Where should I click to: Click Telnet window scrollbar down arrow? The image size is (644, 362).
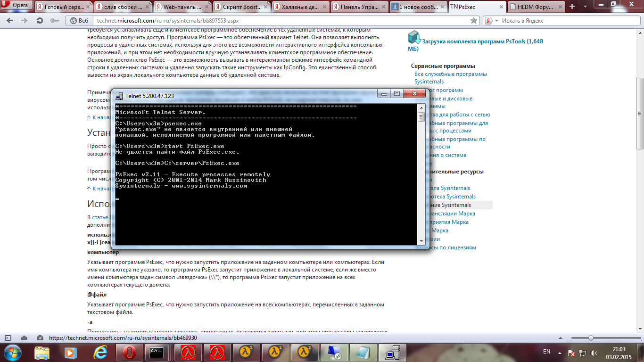coord(421,241)
